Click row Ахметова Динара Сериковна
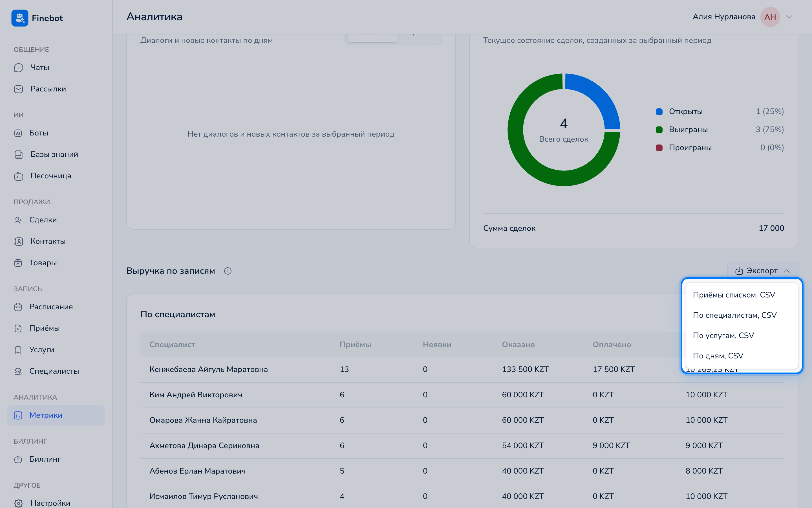 point(462,446)
